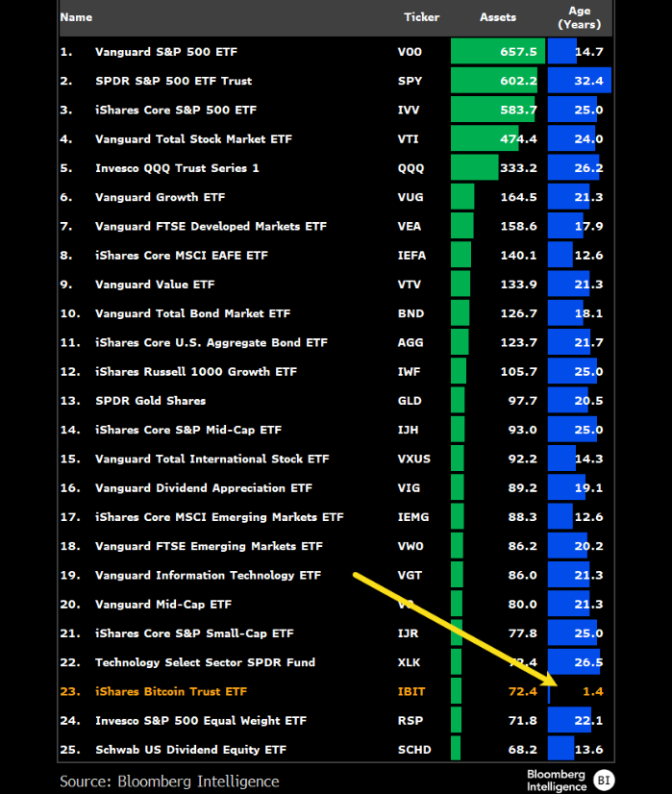
Task: Click the blue age bar for SPY
Action: coord(578,81)
